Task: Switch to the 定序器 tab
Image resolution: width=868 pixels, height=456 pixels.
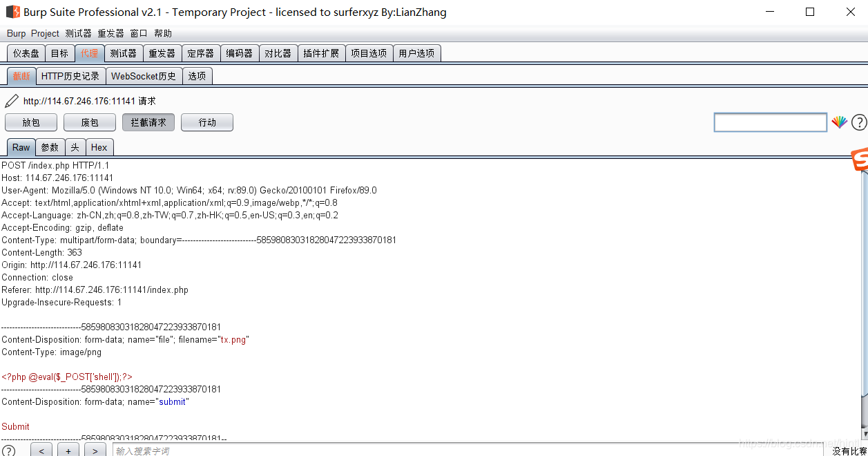Action: (x=201, y=53)
